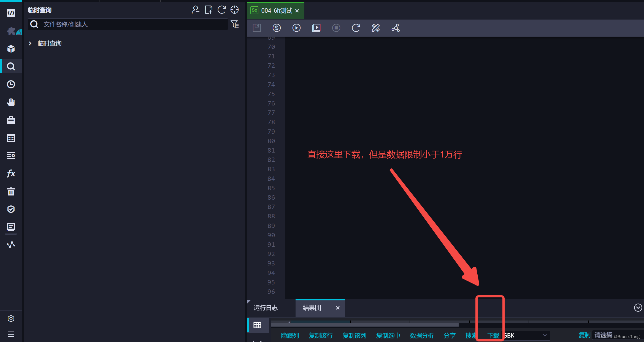Click the 数据分析 action link
The height and width of the screenshot is (342, 644).
click(422, 335)
